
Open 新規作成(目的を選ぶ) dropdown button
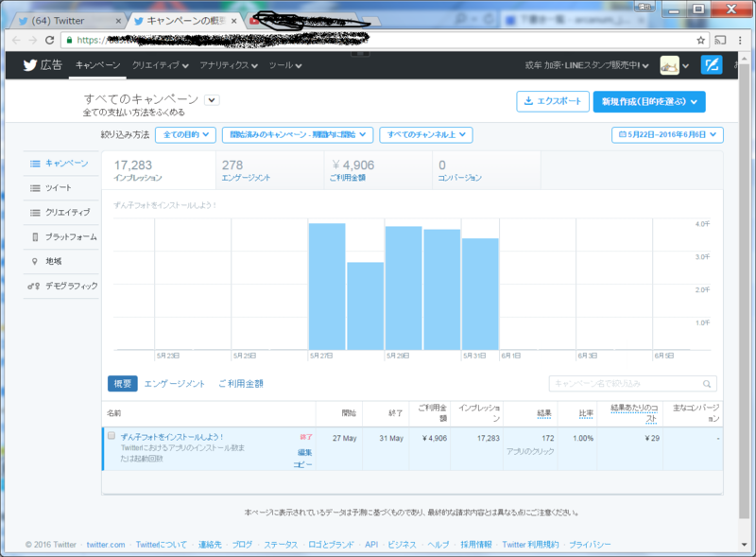649,102
